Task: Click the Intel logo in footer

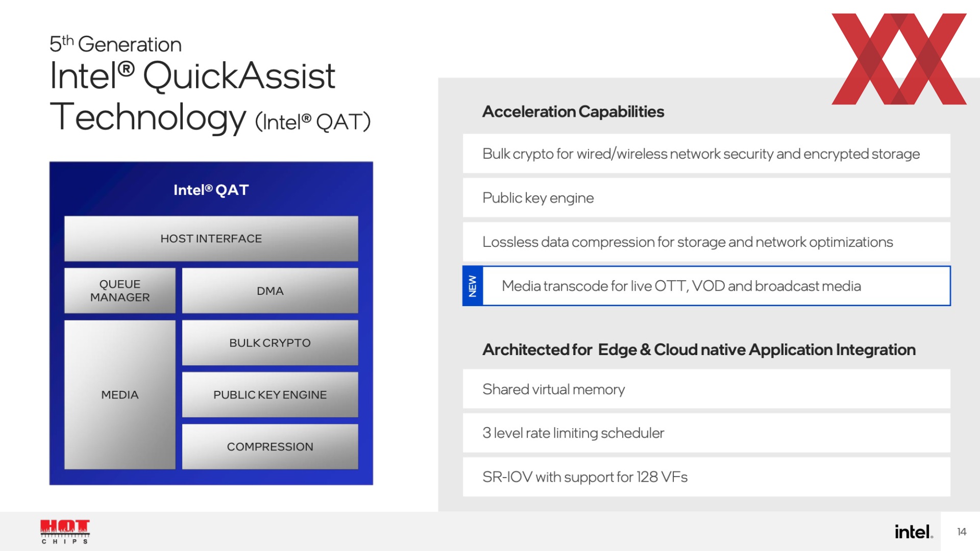Action: [914, 532]
